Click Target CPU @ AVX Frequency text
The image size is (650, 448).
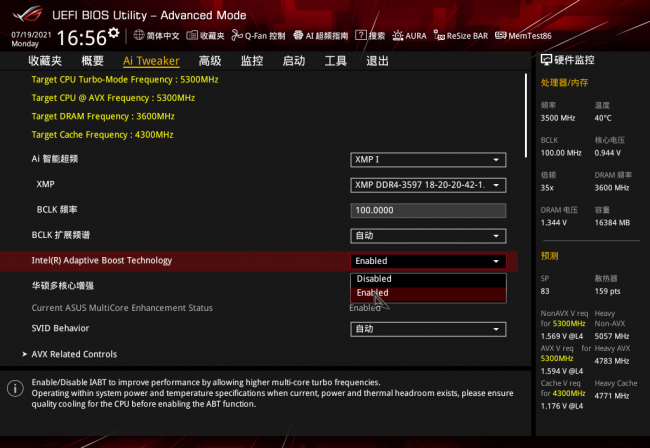(x=113, y=98)
